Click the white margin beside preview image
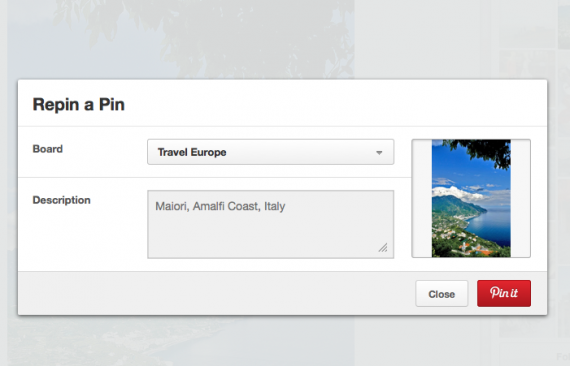The height and width of the screenshot is (366, 570). click(422, 198)
